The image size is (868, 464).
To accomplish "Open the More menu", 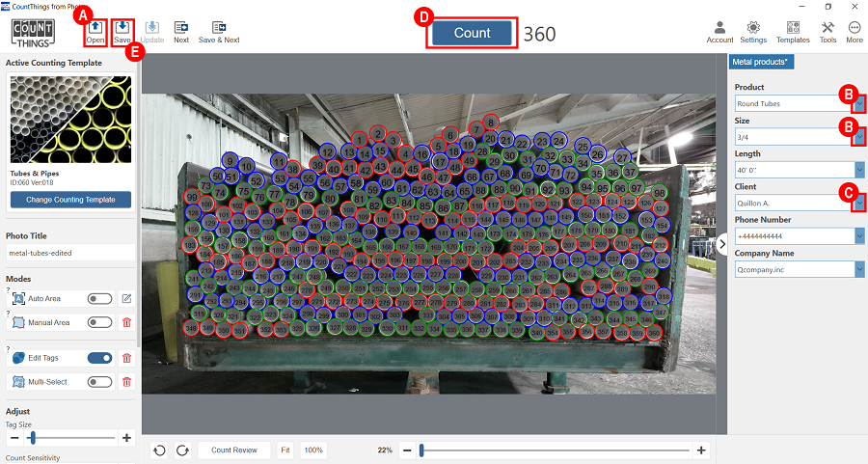I will coord(854,28).
